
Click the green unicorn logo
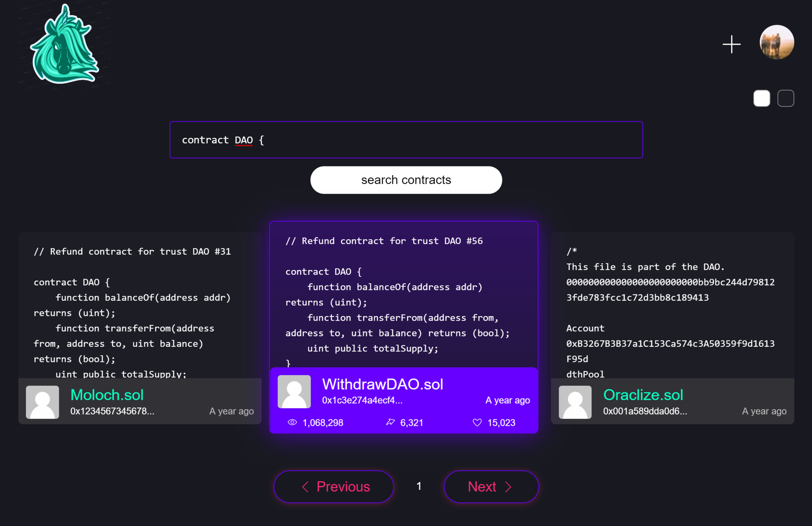click(64, 45)
